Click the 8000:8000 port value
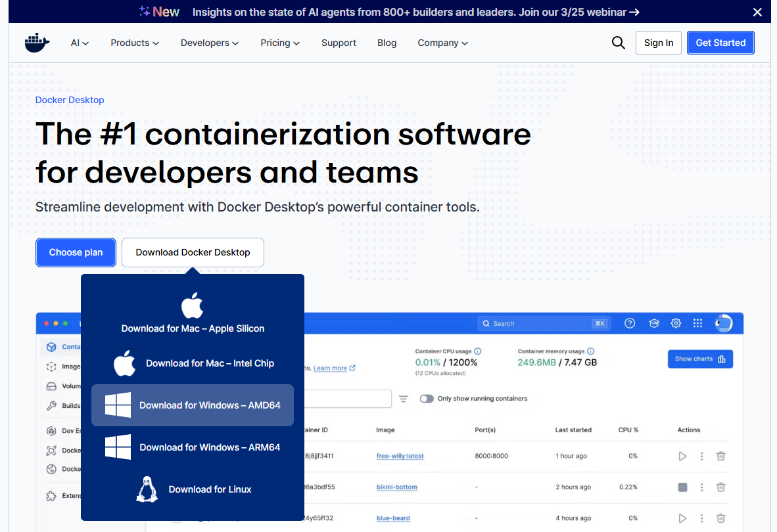 (x=491, y=456)
